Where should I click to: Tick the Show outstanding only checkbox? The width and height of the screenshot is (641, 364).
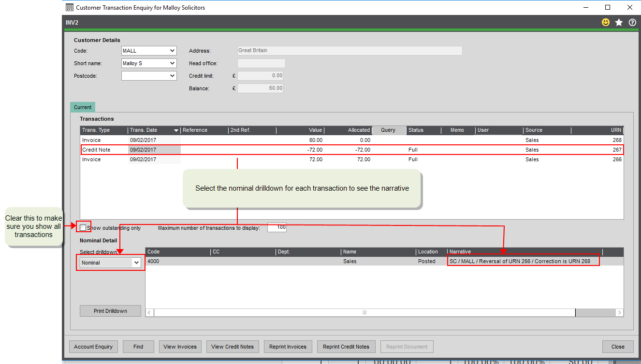(x=84, y=227)
